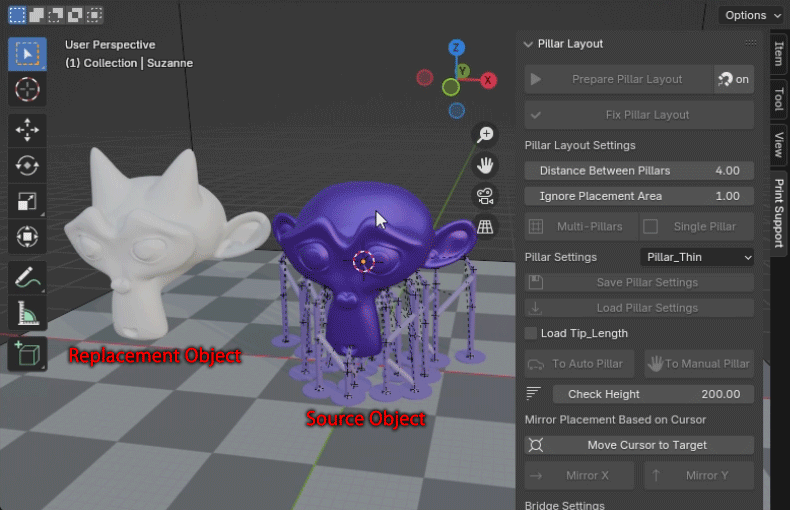Click the Check Height lines icon

pos(534,394)
